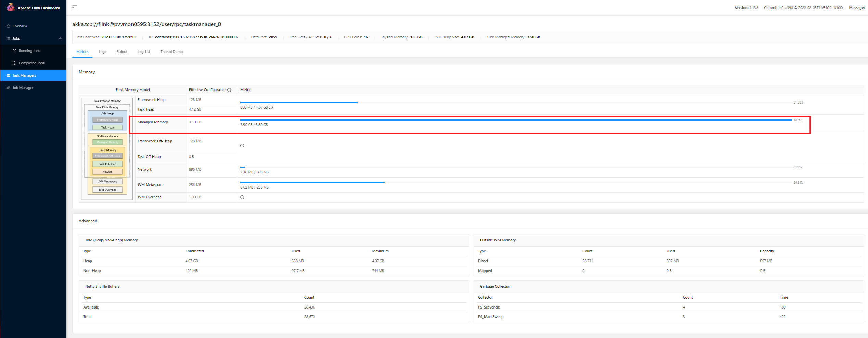Image resolution: width=868 pixels, height=338 pixels.
Task: Click the PS_Scavenge collector row label
Action: (x=489, y=307)
